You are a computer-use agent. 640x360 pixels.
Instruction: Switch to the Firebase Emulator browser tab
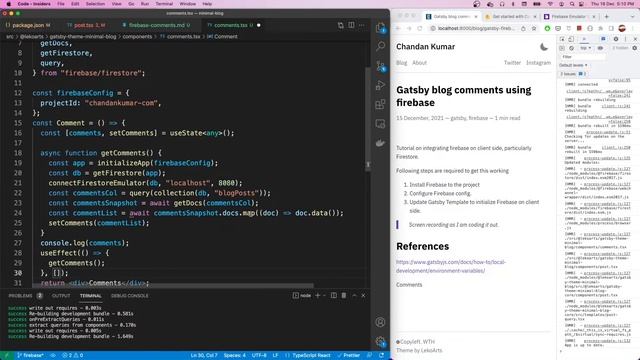click(x=569, y=16)
